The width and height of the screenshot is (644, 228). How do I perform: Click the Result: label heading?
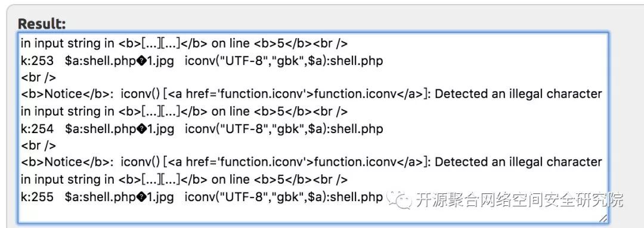(x=42, y=24)
